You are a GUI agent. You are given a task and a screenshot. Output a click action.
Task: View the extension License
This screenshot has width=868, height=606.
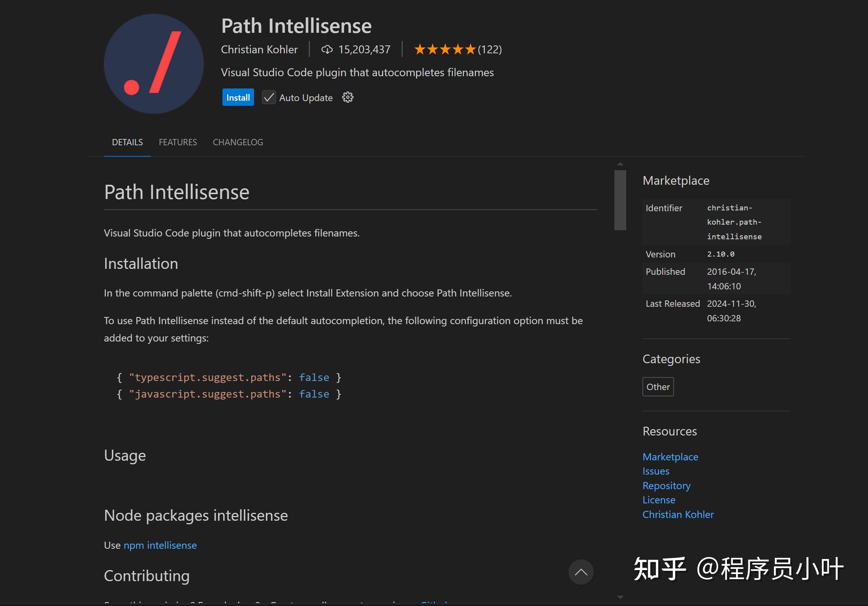[659, 500]
